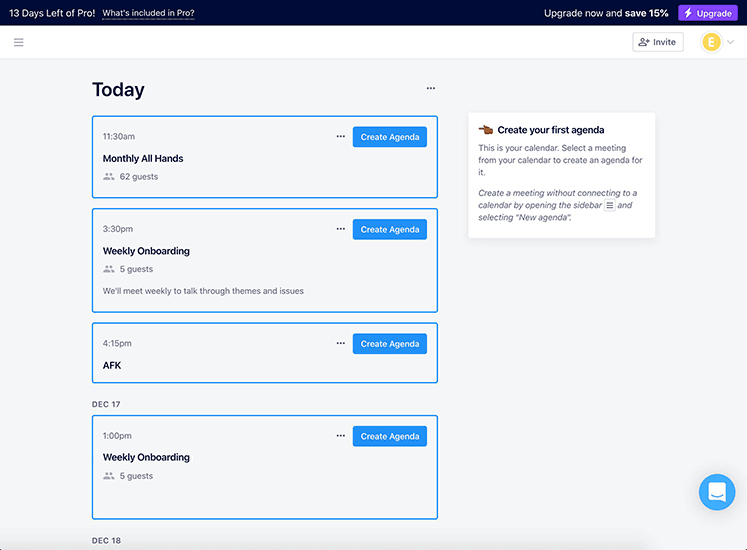Create agenda for AFK meeting
This screenshot has width=747, height=550.
[x=390, y=344]
